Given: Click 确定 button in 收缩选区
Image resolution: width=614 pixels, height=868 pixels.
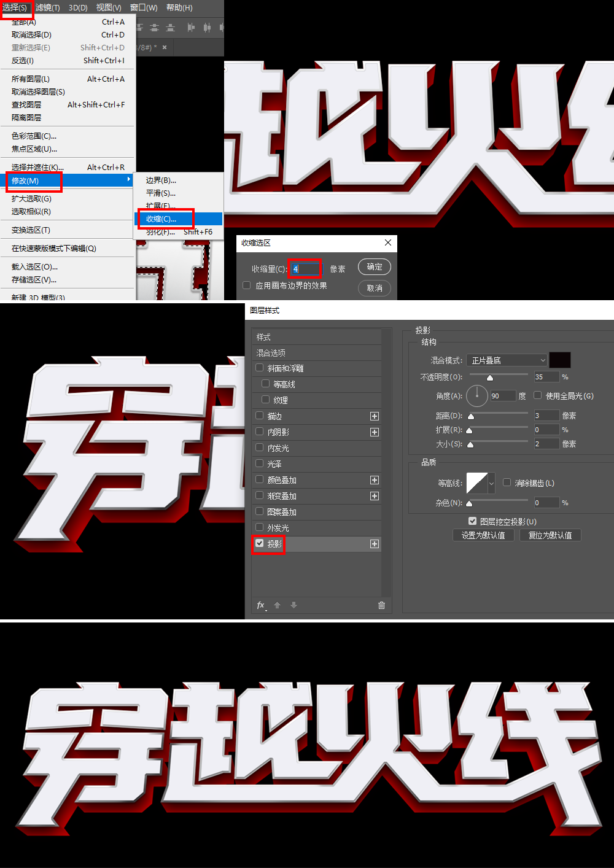Looking at the screenshot, I should (x=375, y=267).
